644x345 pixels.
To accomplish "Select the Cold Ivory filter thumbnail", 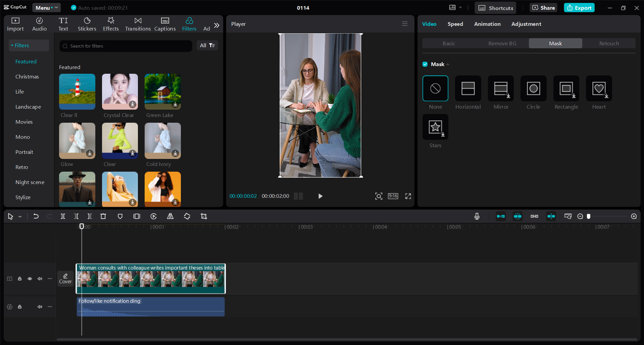I will (x=163, y=141).
